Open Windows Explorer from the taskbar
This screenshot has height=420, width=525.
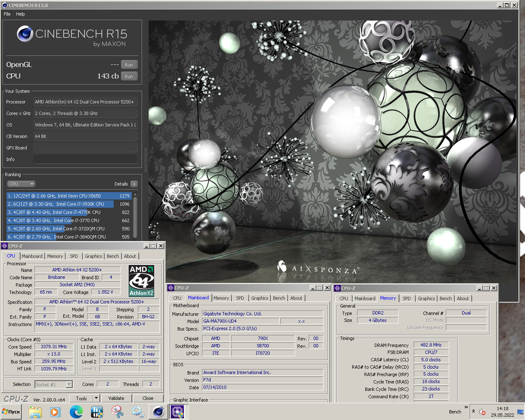click(35, 412)
